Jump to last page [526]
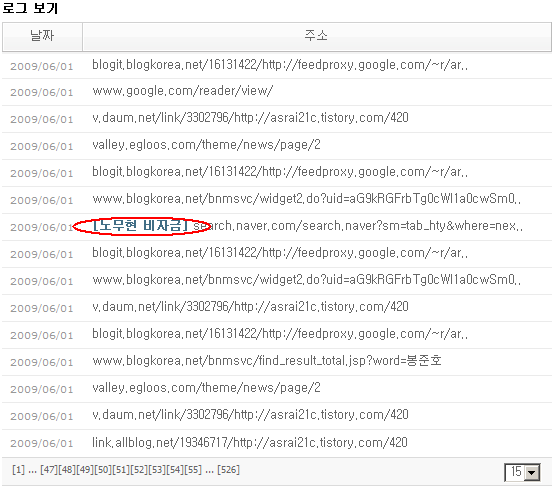This screenshot has height=489, width=553. pyautogui.click(x=229, y=470)
